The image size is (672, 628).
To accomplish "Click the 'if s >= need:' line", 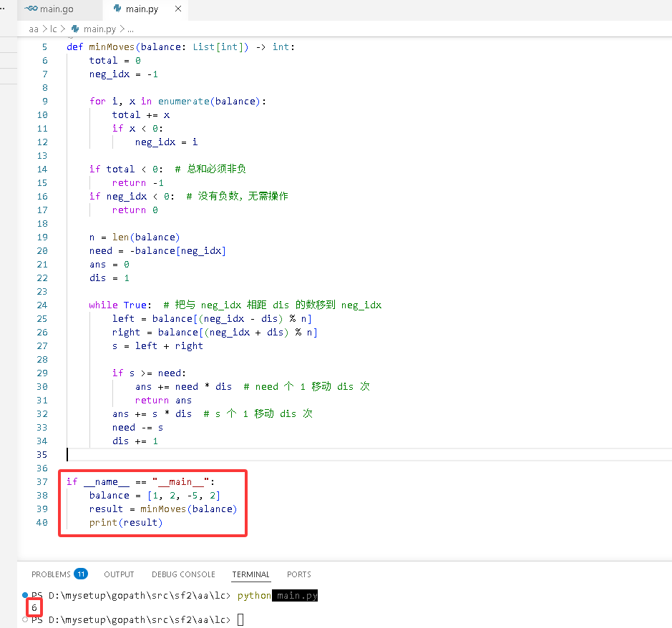I will pyautogui.click(x=149, y=373).
